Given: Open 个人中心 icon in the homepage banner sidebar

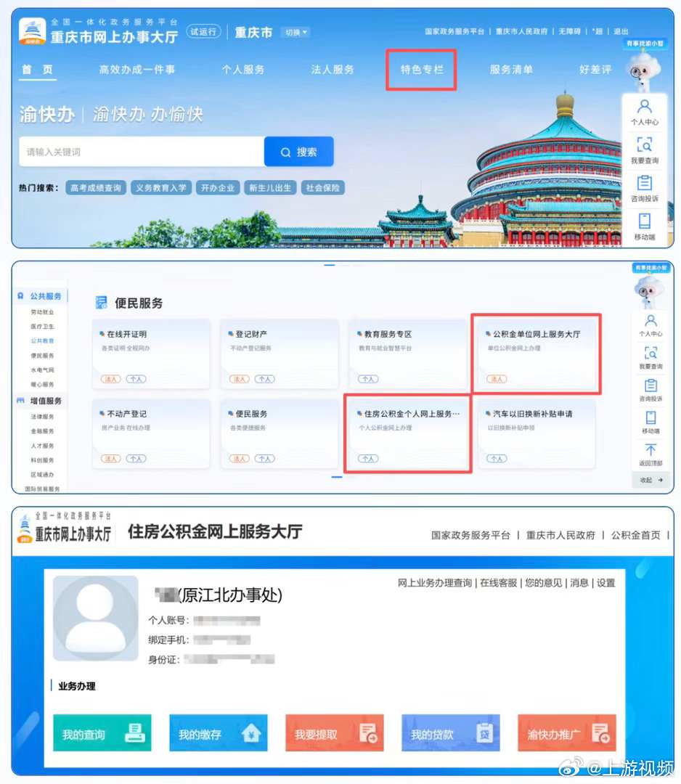Looking at the screenshot, I should tap(645, 107).
